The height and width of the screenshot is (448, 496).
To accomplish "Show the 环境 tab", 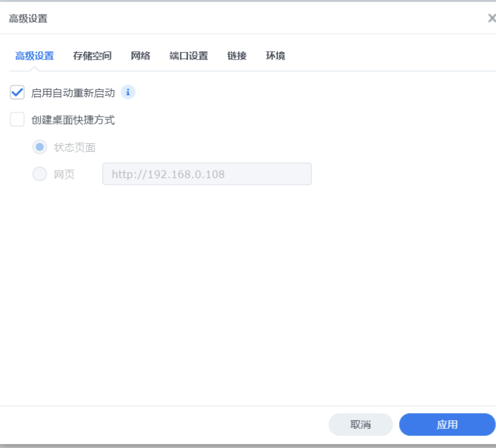I will tap(275, 56).
